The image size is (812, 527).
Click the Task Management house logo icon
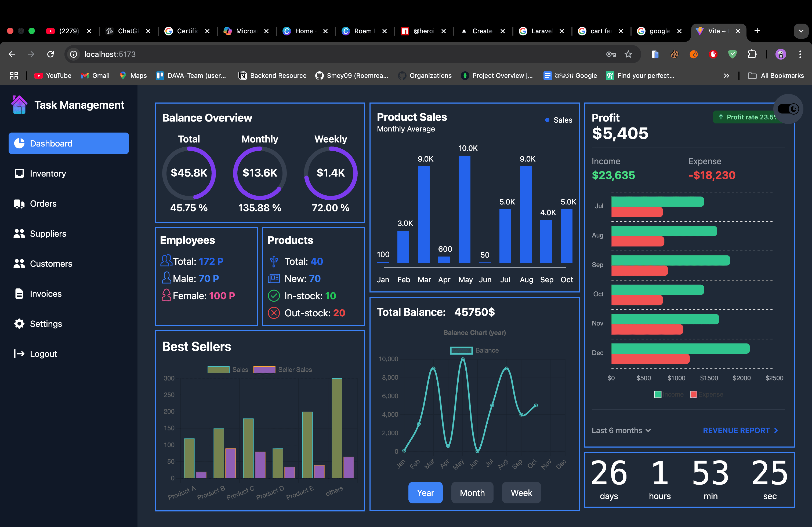(19, 105)
